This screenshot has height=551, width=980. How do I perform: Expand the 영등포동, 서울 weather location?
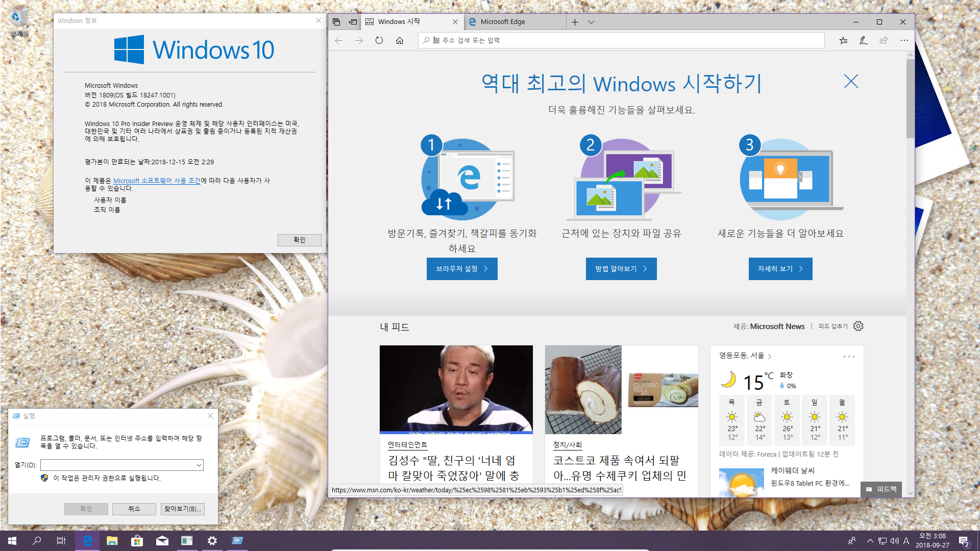(x=745, y=356)
